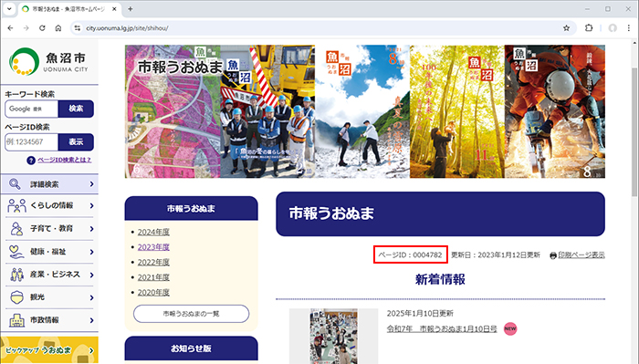Image resolution: width=639 pixels, height=364 pixels.
Task: Click the 詳細検索 magnifier icon
Action: click(x=15, y=184)
